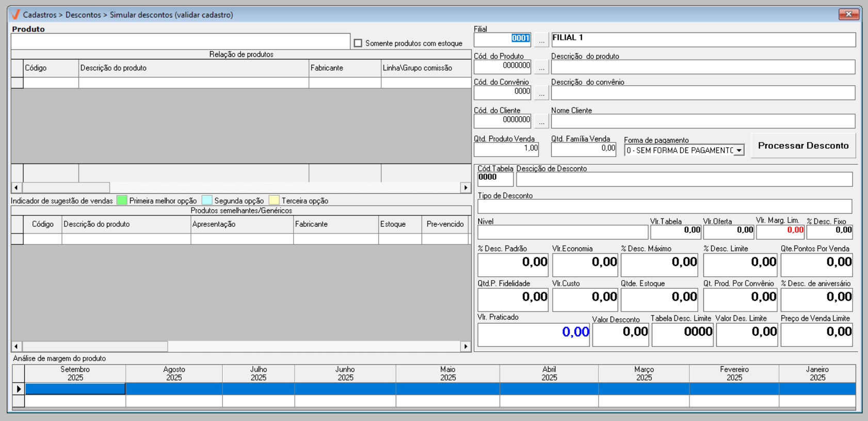Open the Cód. do Cliente lookup button
868x421 pixels.
click(x=541, y=121)
